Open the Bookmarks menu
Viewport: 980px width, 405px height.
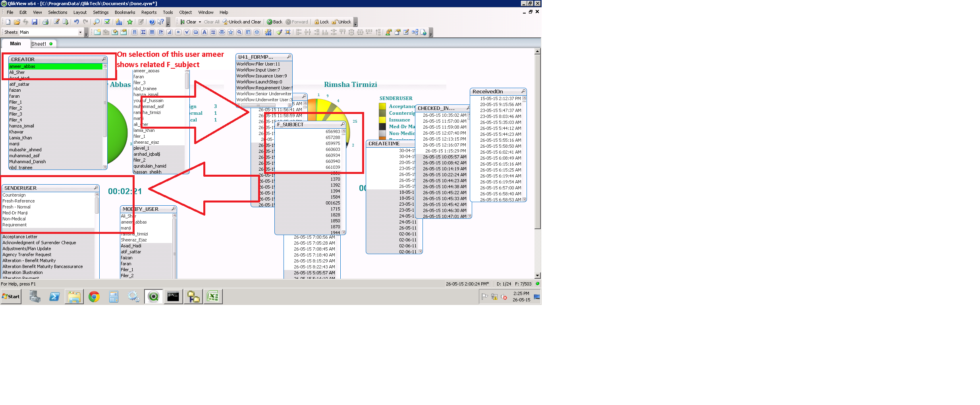pos(125,12)
